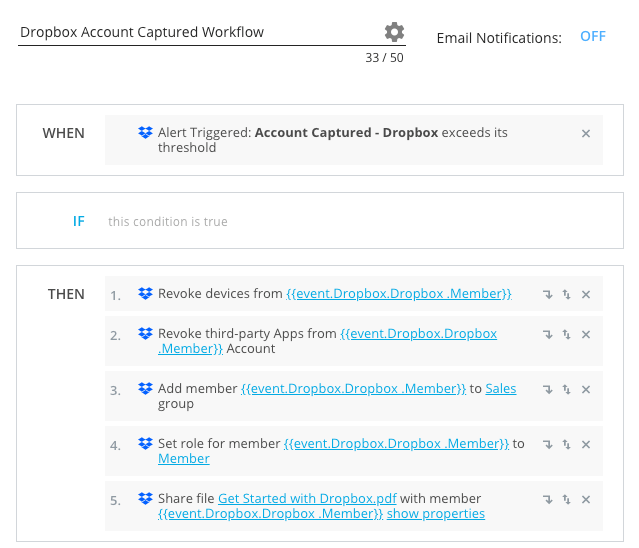Delete step 2 Revoke third-party Apps action
The image size is (639, 548).
[x=586, y=335]
